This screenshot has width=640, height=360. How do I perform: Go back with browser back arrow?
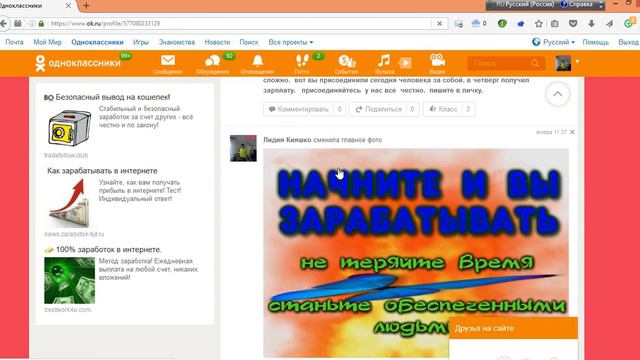point(4,23)
